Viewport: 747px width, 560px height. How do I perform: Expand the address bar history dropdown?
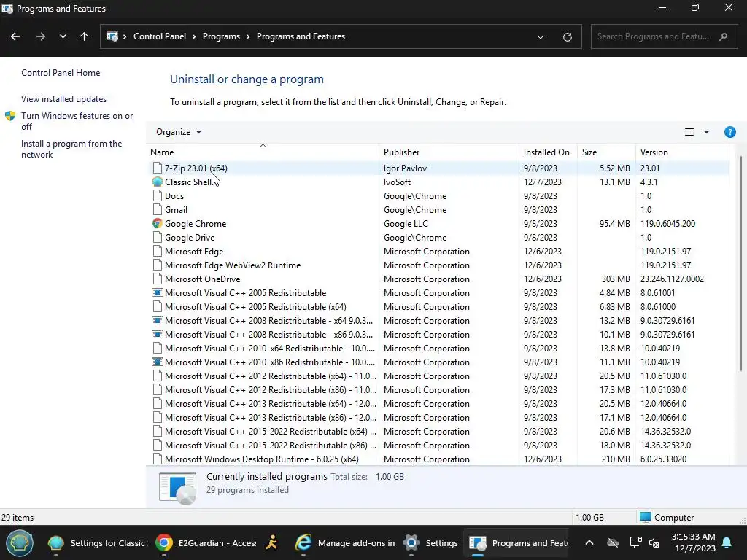tap(541, 36)
